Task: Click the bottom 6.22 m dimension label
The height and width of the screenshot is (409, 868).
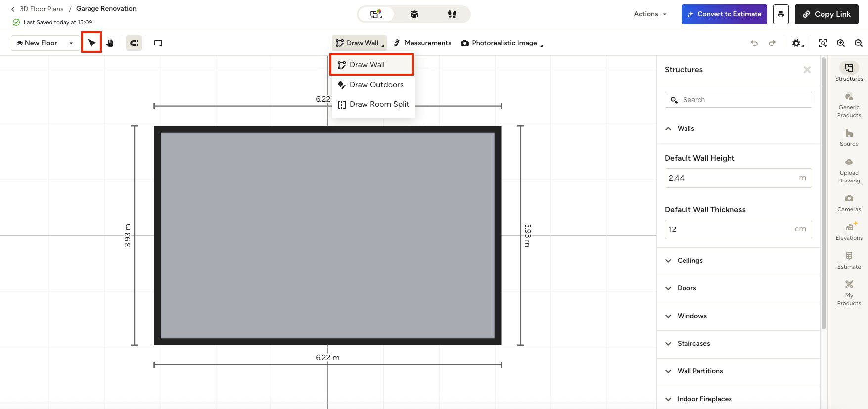Action: click(327, 358)
